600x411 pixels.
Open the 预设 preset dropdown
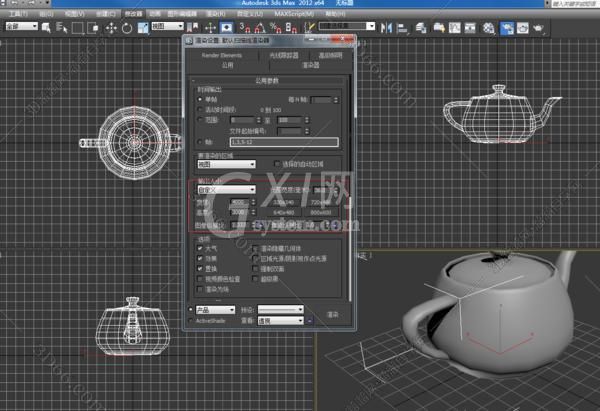click(280, 309)
